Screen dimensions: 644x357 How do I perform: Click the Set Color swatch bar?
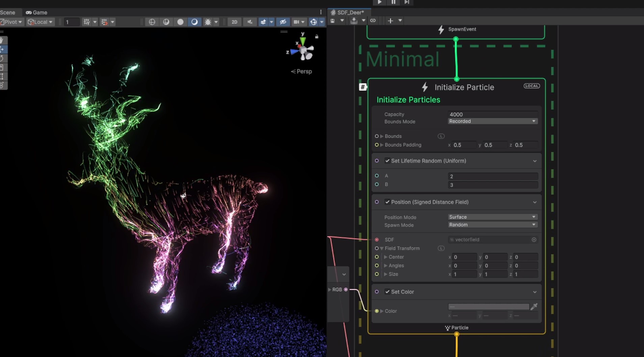[x=489, y=306]
